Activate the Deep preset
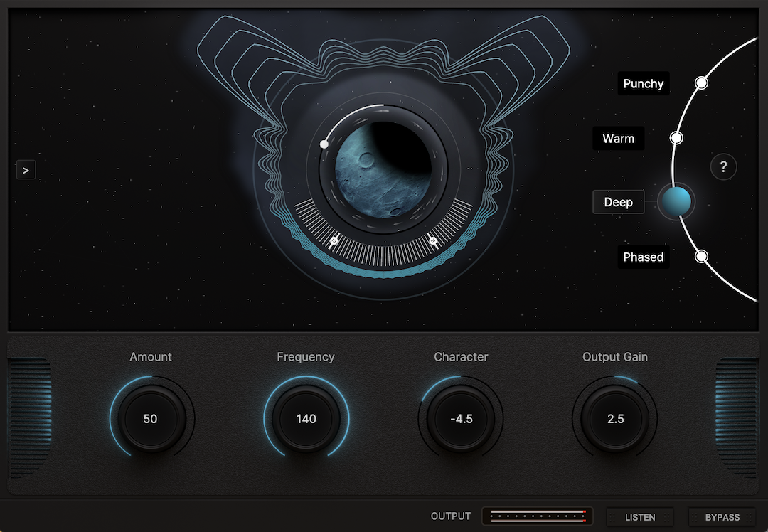Viewport: 768px width, 532px height. 618,201
